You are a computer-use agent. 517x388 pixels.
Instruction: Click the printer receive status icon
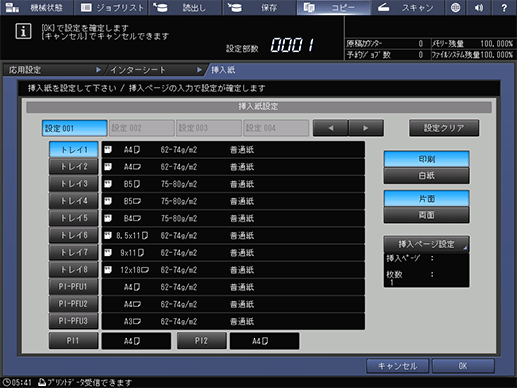pyautogui.click(x=42, y=382)
